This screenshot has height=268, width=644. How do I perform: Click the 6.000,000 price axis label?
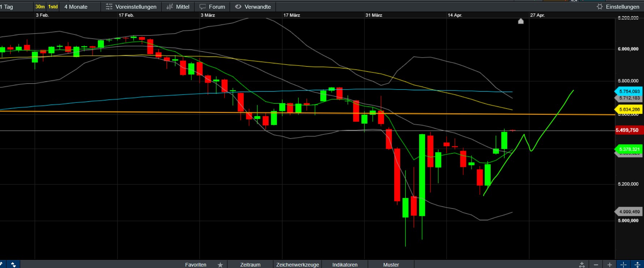628,49
